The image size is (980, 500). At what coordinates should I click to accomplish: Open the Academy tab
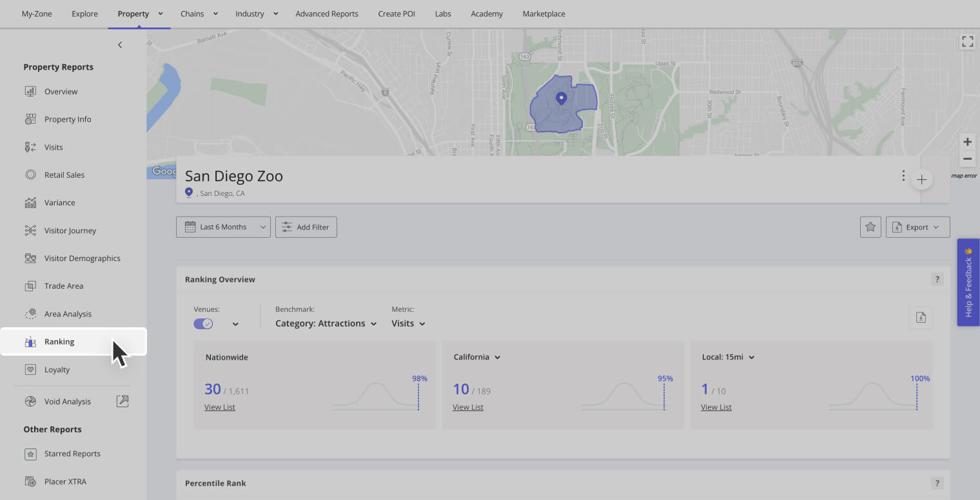click(x=487, y=14)
